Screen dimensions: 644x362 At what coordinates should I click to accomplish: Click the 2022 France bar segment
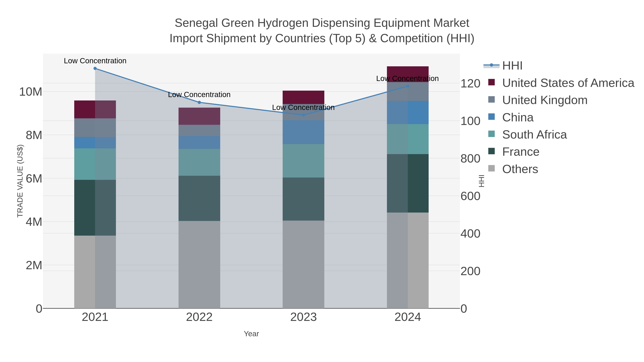pos(199,198)
